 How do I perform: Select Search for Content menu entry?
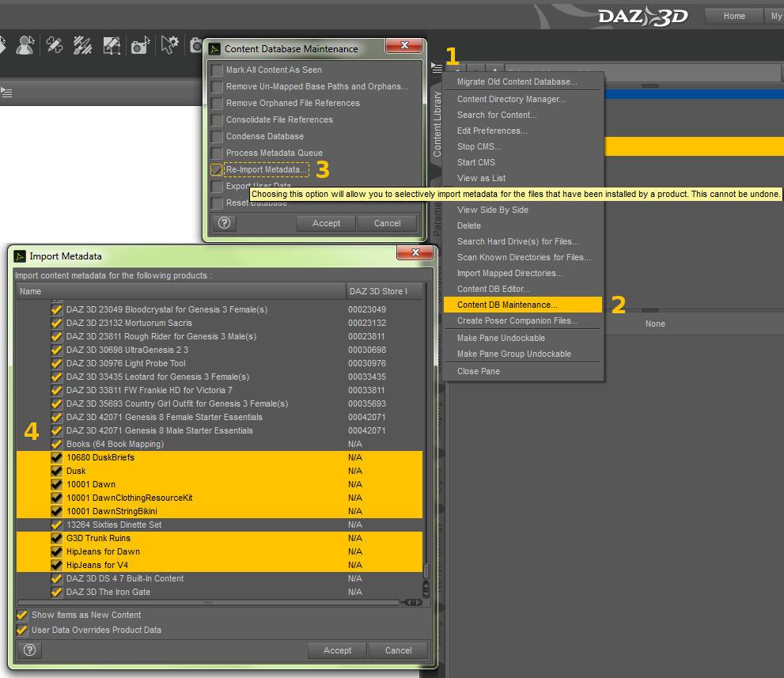point(522,115)
